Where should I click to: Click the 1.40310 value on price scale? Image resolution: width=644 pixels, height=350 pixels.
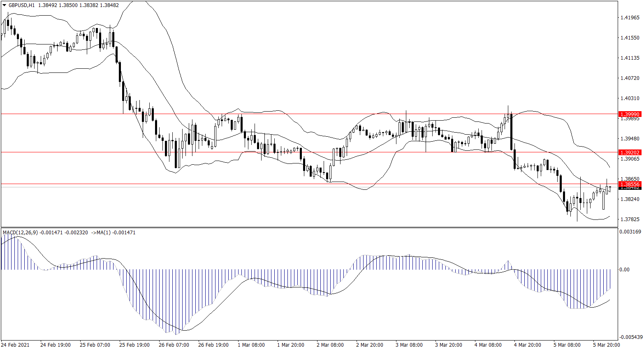pyautogui.click(x=630, y=98)
